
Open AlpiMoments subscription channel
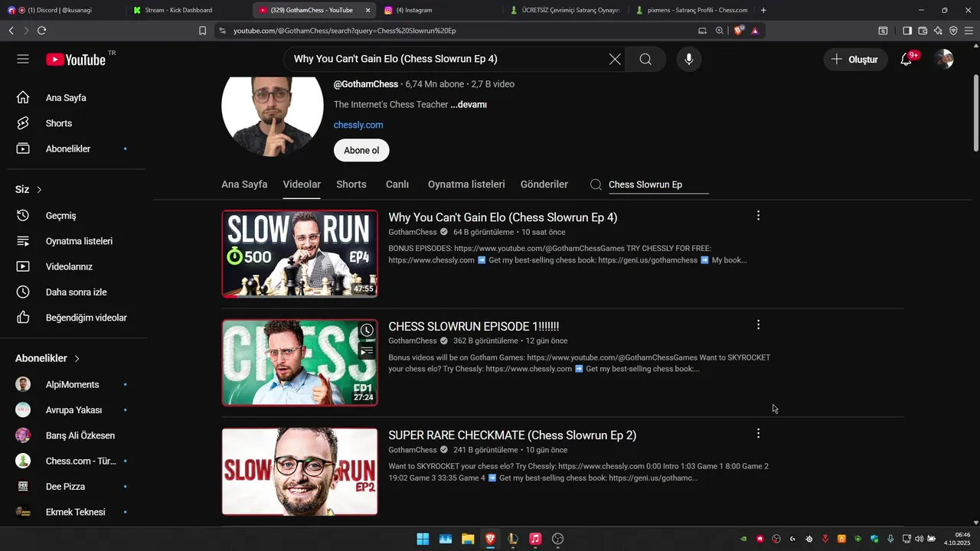pyautogui.click(x=73, y=384)
